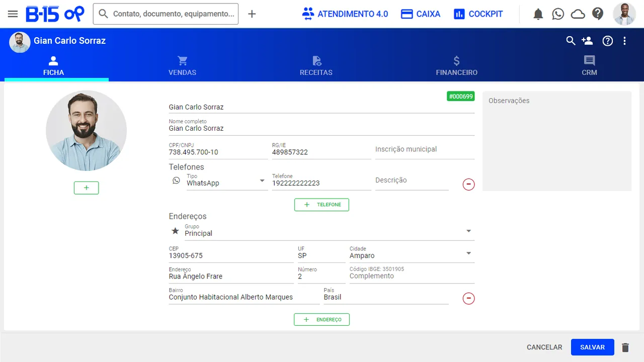
Task: Click the WhatsApp icon in the top bar
Action: [x=557, y=14]
